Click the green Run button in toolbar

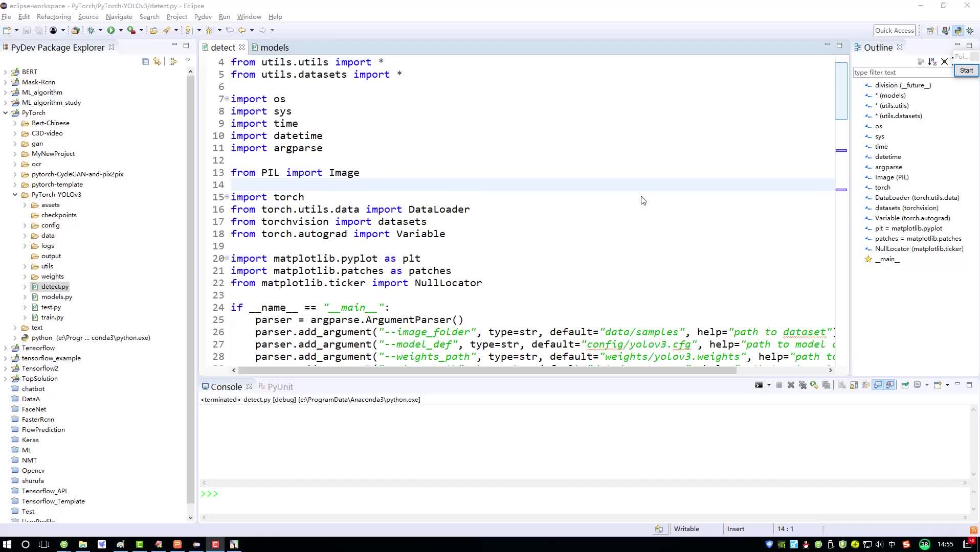click(x=110, y=30)
